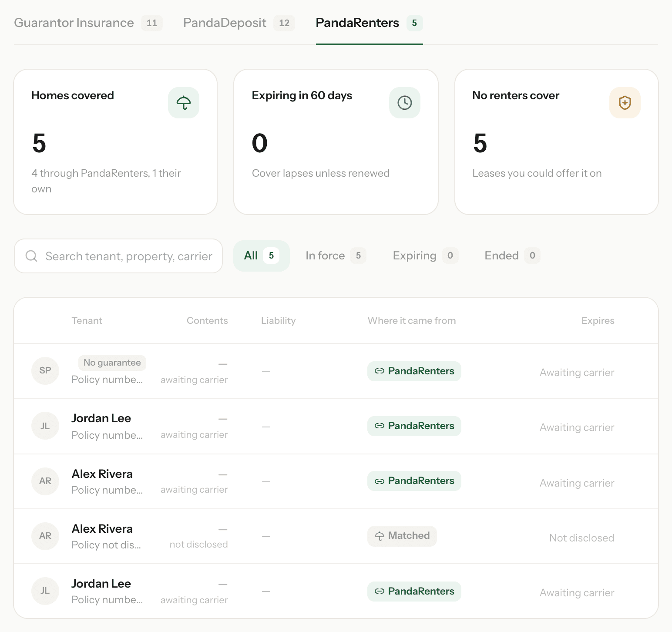Click the Contents column header

(207, 321)
